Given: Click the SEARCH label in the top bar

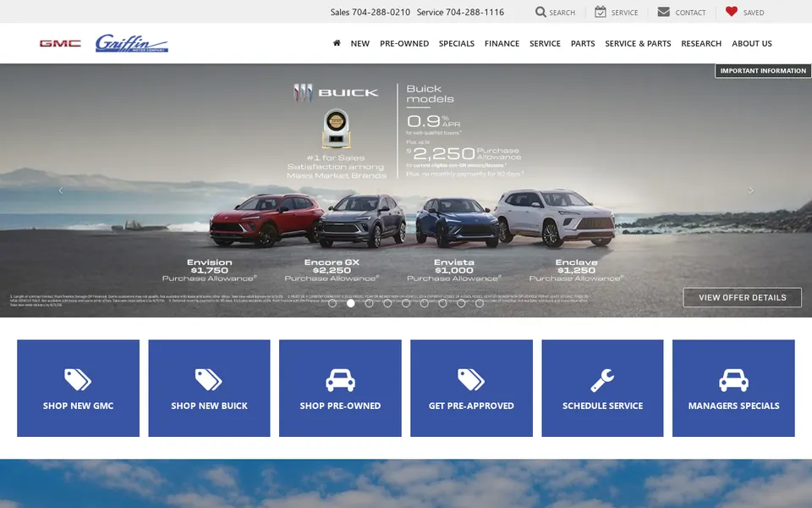Looking at the screenshot, I should tap(562, 13).
